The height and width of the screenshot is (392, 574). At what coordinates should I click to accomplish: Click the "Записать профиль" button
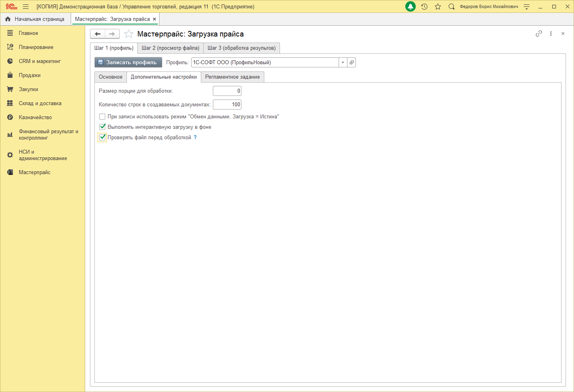tap(128, 63)
